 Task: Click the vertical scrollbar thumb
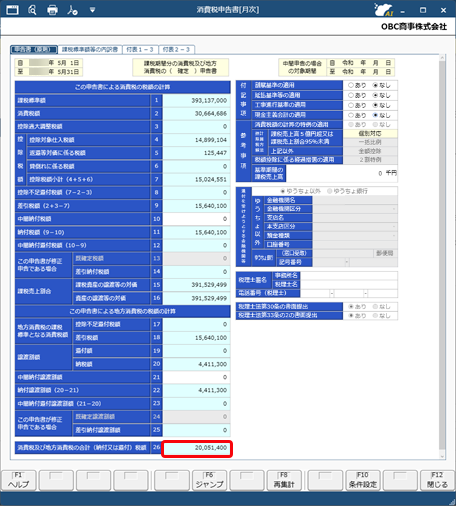coord(442,255)
